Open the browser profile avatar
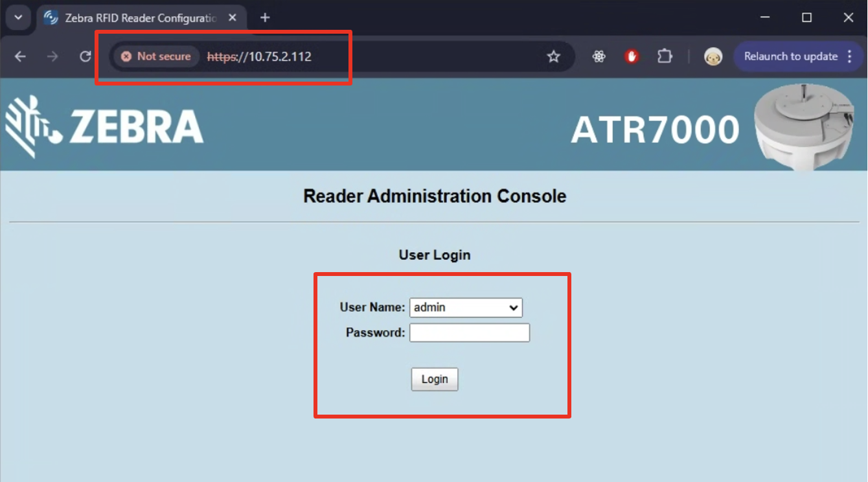Screen dimensions: 868x482 coord(713,56)
